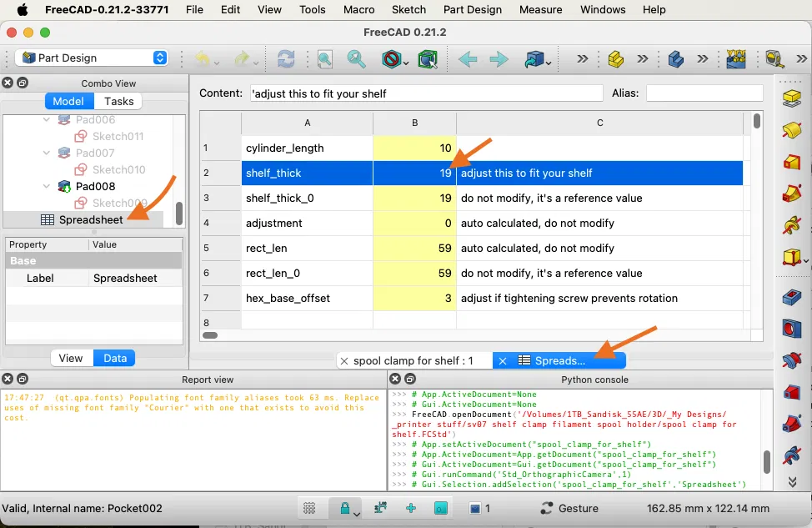Refresh the document with the recompute icon
Screen dimensions: 812x528
[x=286, y=59]
